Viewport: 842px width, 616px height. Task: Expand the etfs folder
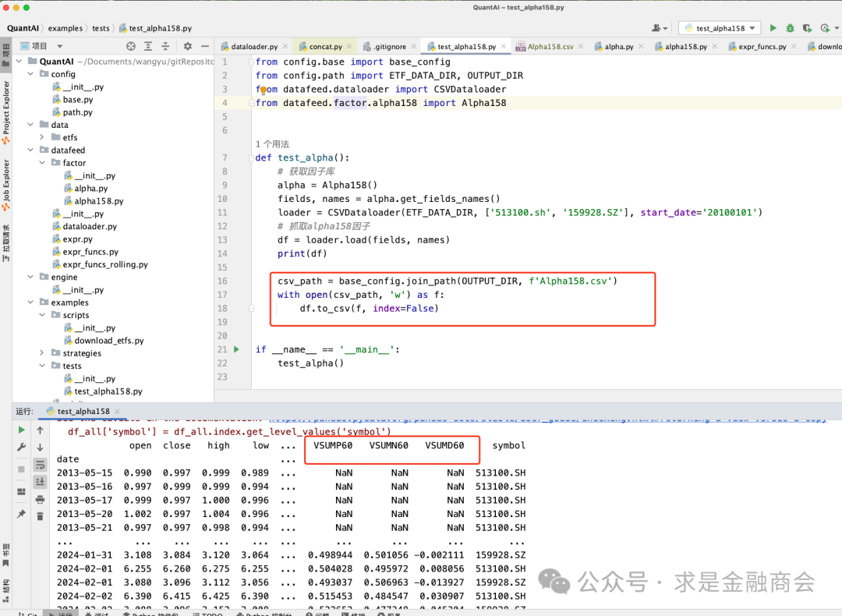pyautogui.click(x=42, y=137)
